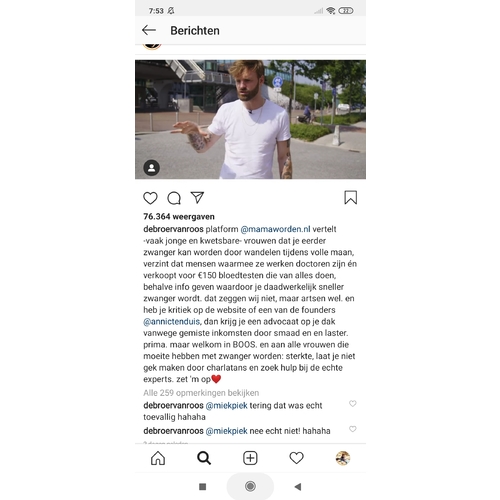Like the 'tering dat was echt' comment

[x=353, y=404]
